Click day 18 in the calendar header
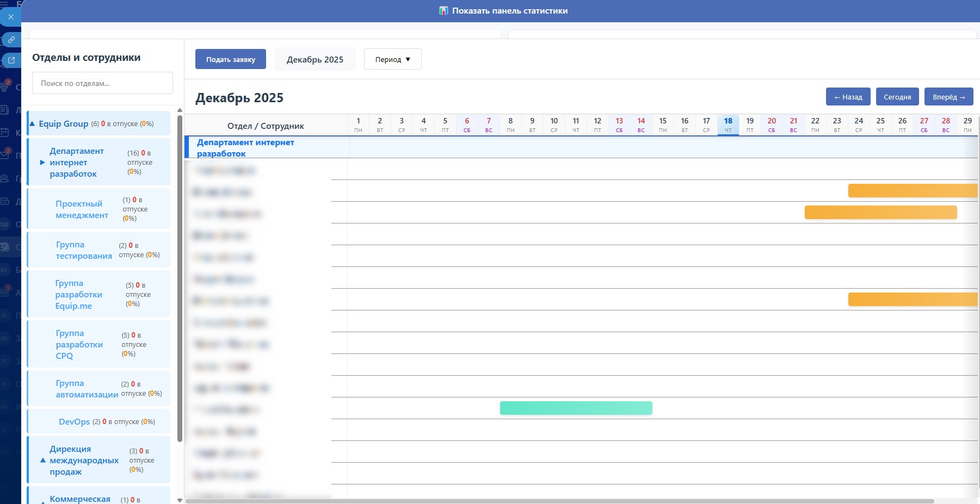Image resolution: width=980 pixels, height=504 pixels. [x=728, y=125]
